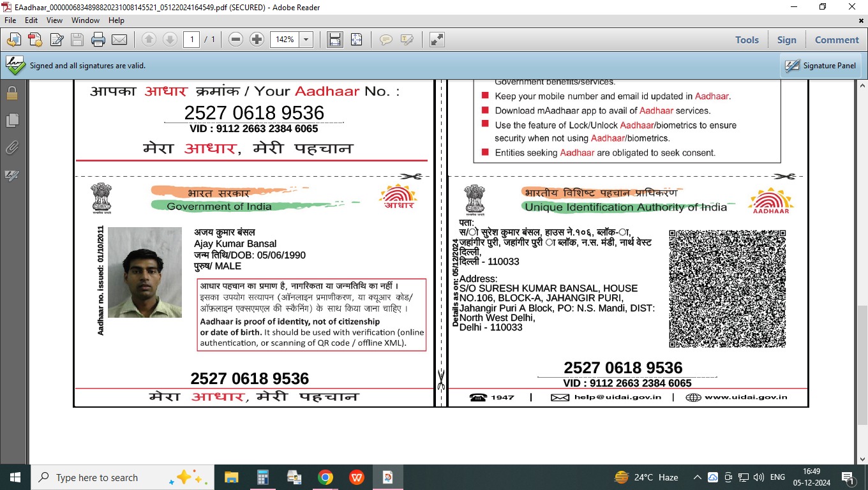Open the Attachments paperclip panel
This screenshot has height=490, width=868.
pos(12,148)
